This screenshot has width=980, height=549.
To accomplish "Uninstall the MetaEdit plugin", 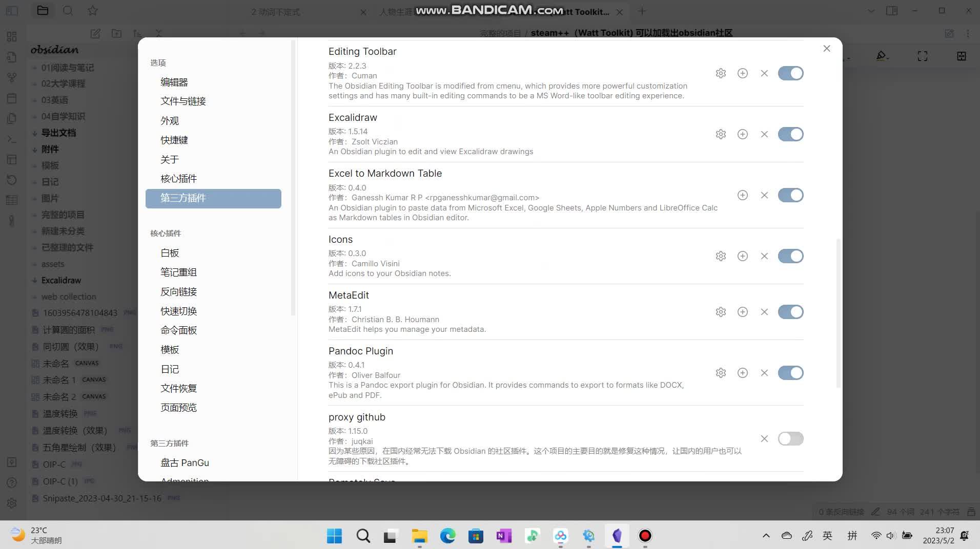I will tap(764, 312).
